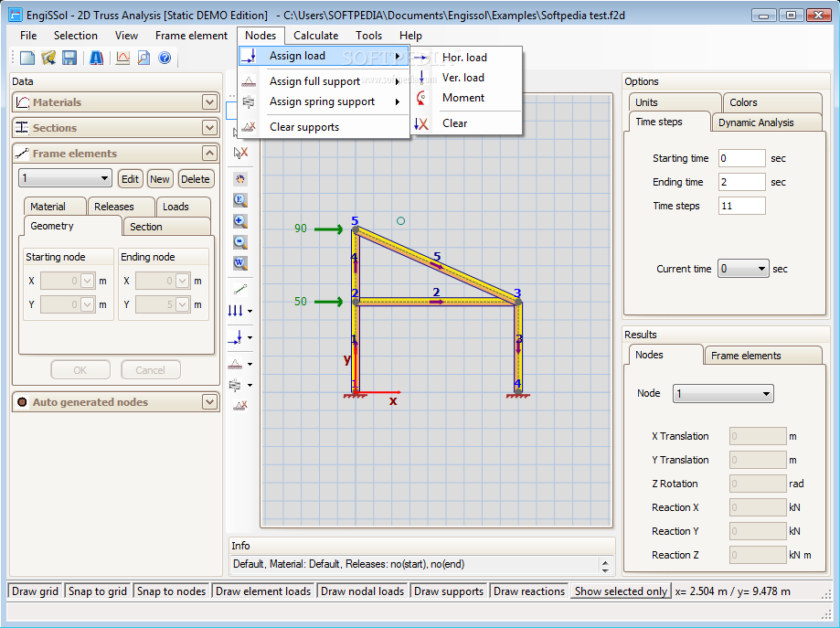Click the Materials panel curve icon
Screen dimensions: 840x628
tap(23, 102)
